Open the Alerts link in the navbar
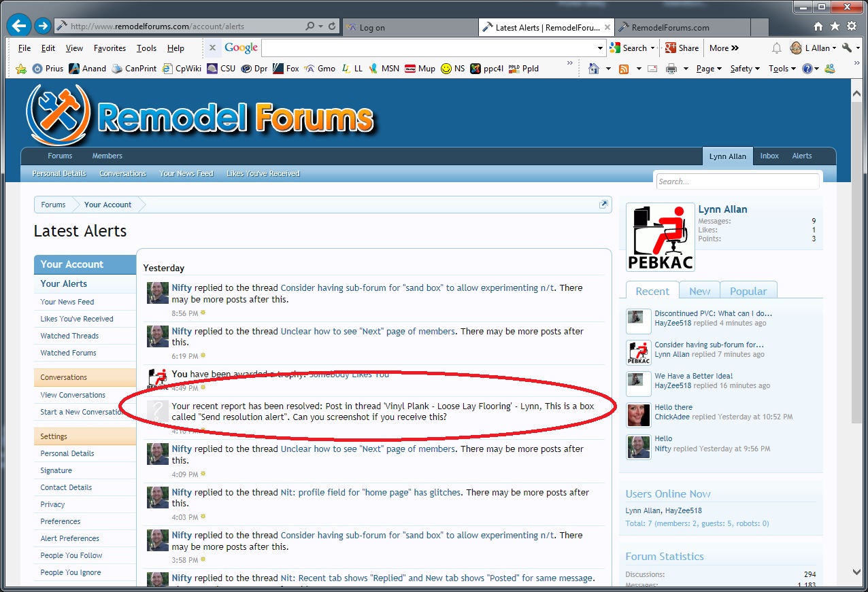Screen dimensions: 868x592 [802, 156]
